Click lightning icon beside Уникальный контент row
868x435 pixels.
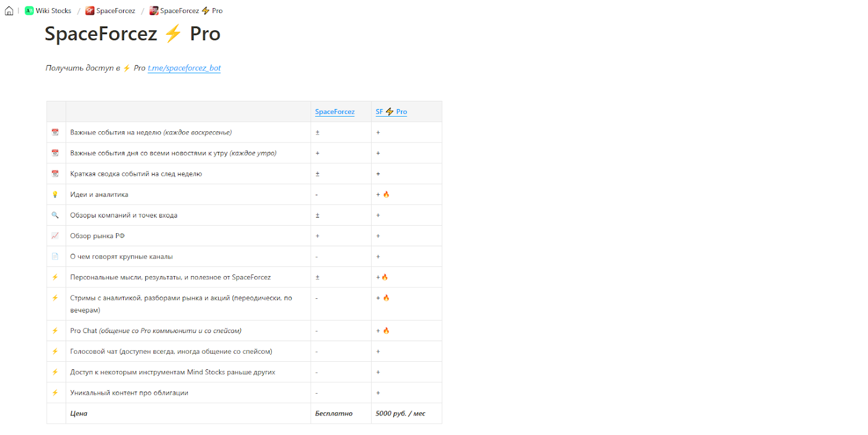pos(55,393)
